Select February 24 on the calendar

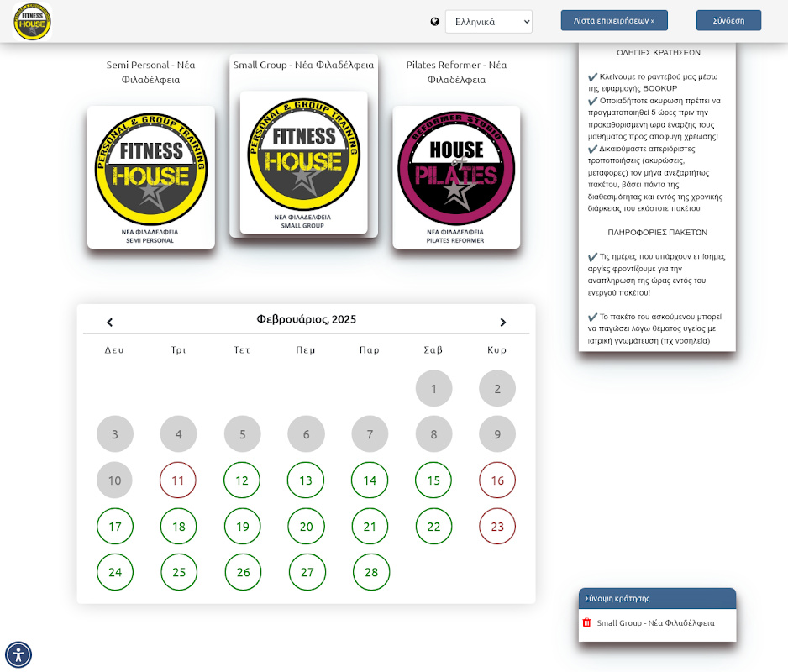click(114, 572)
